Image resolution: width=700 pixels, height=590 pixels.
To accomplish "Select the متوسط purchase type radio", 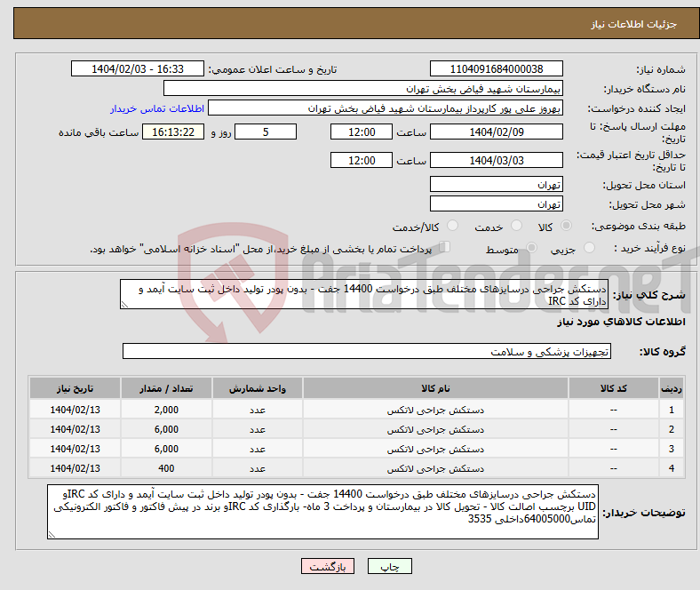I will 533,249.
